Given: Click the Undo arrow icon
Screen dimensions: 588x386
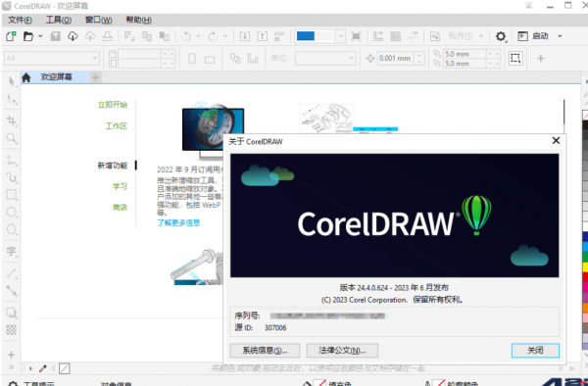Looking at the screenshot, I should (x=186, y=36).
